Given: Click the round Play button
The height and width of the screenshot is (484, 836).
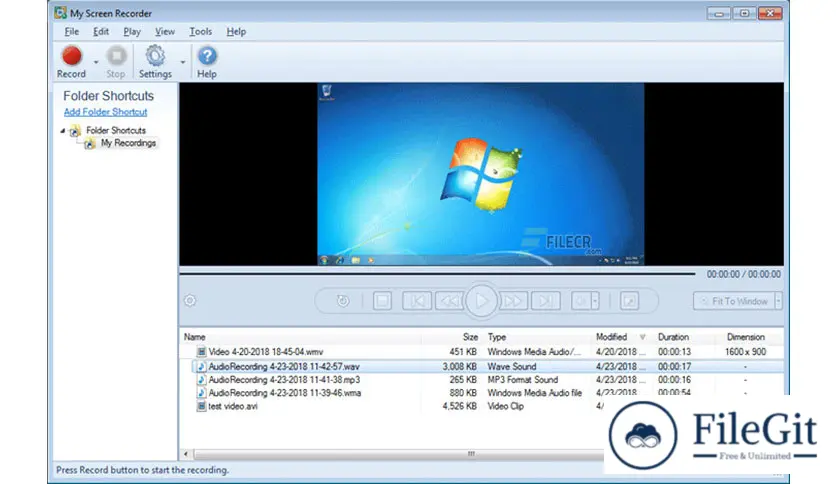Looking at the screenshot, I should tap(481, 301).
